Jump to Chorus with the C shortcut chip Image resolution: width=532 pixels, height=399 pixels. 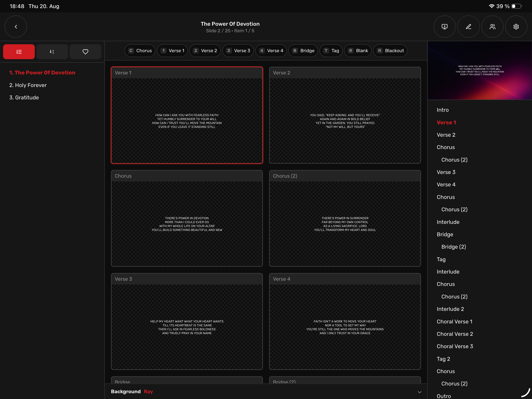coord(140,51)
